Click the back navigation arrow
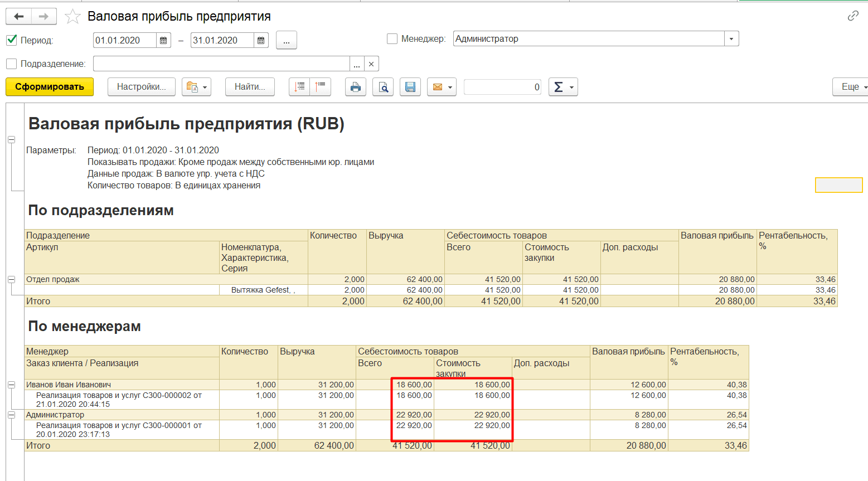 18,17
